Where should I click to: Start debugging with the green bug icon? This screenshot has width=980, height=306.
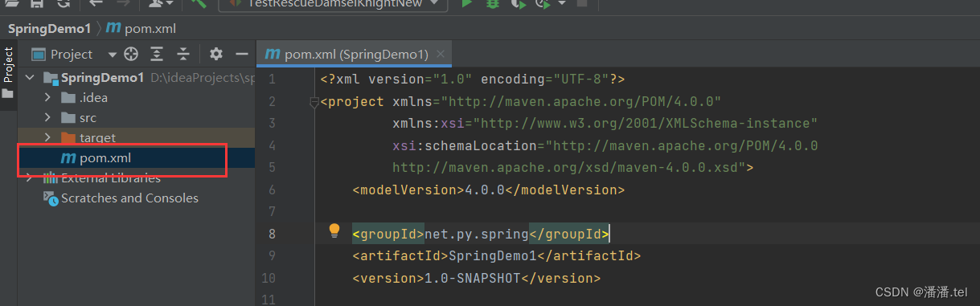pos(493,4)
